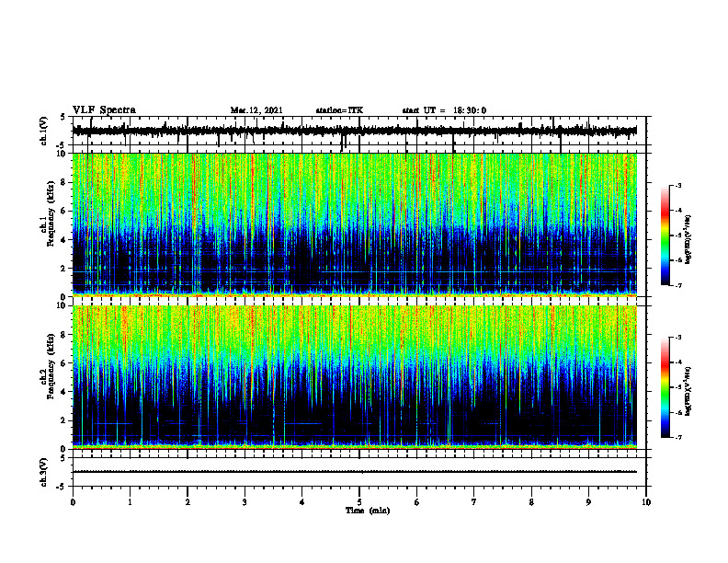Click the time axis tick label '0'
The height and width of the screenshot is (563, 728).
[x=73, y=502]
